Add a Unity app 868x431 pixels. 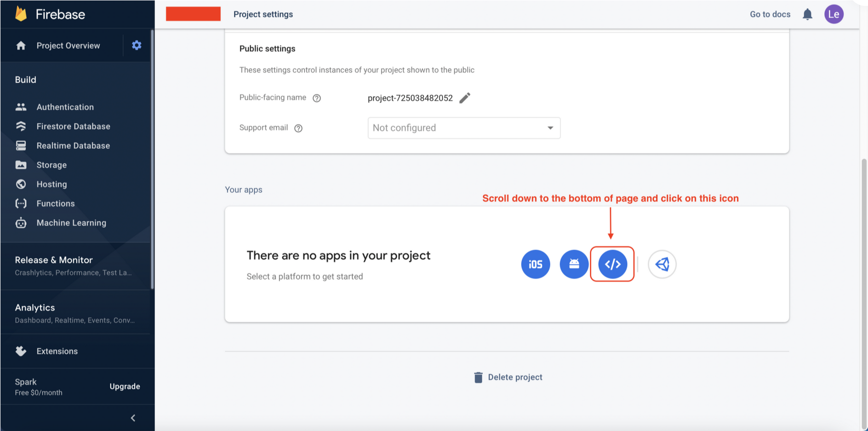click(662, 264)
